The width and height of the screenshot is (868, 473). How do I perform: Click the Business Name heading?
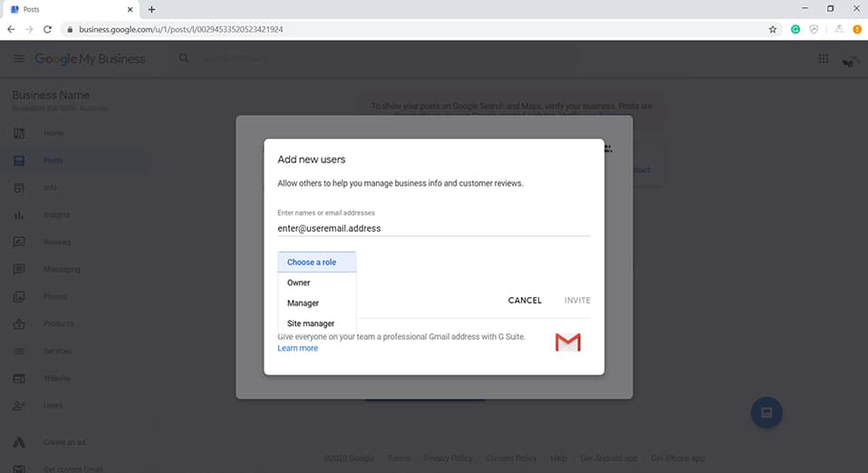[x=51, y=95]
